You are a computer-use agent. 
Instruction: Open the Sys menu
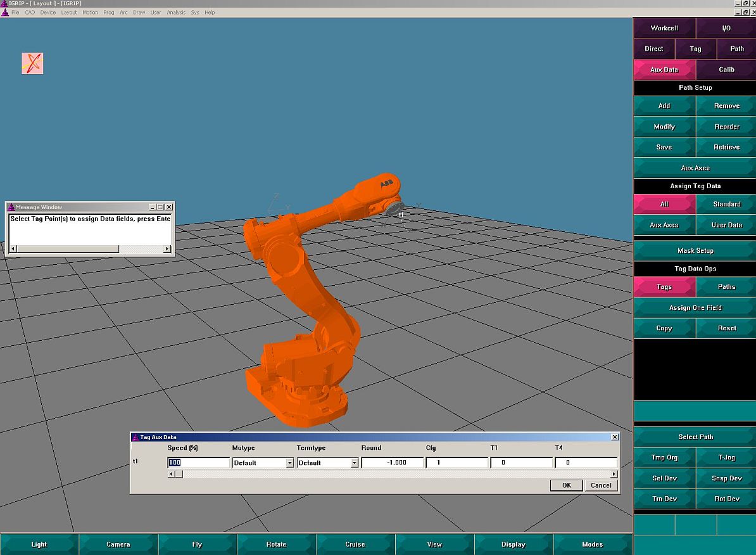click(x=195, y=13)
